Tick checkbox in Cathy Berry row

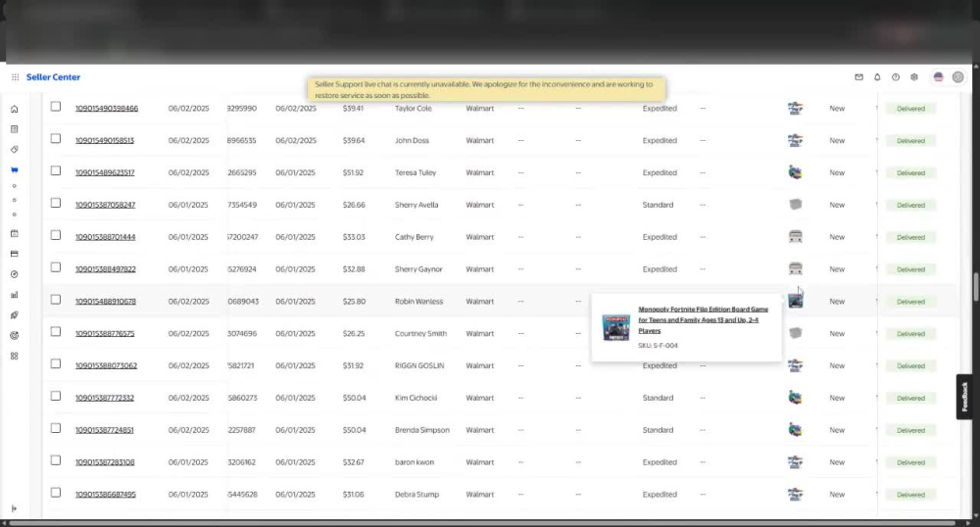(56, 235)
